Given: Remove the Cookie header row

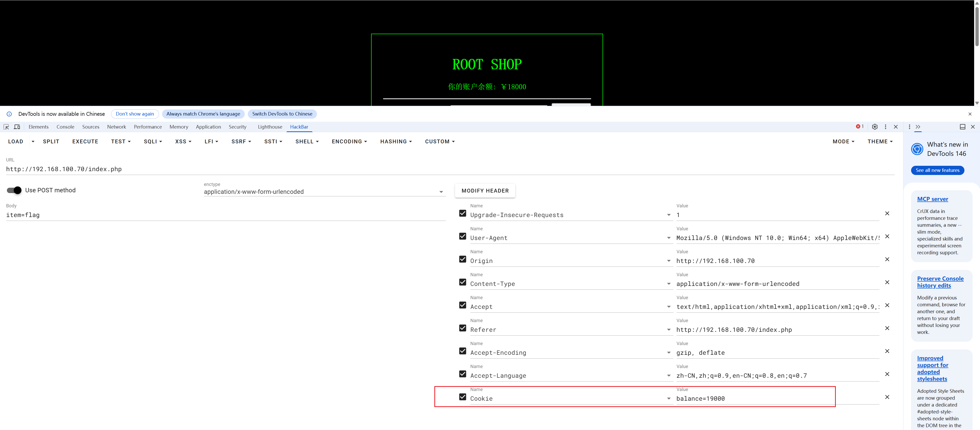Looking at the screenshot, I should coord(887,397).
